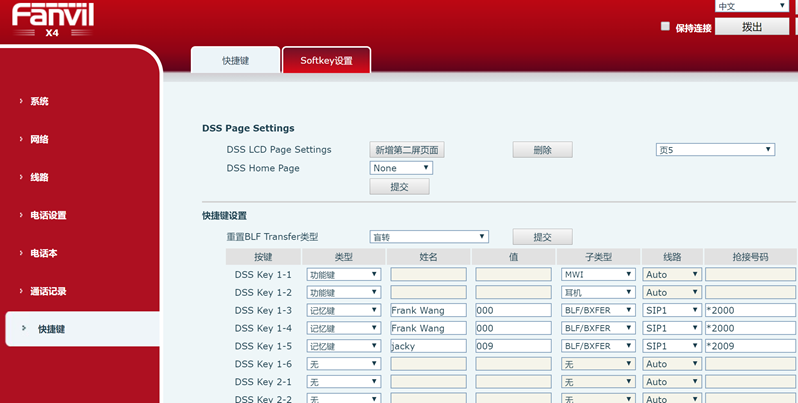Switch to the 快捷键 tab
The width and height of the screenshot is (798, 403).
(235, 61)
